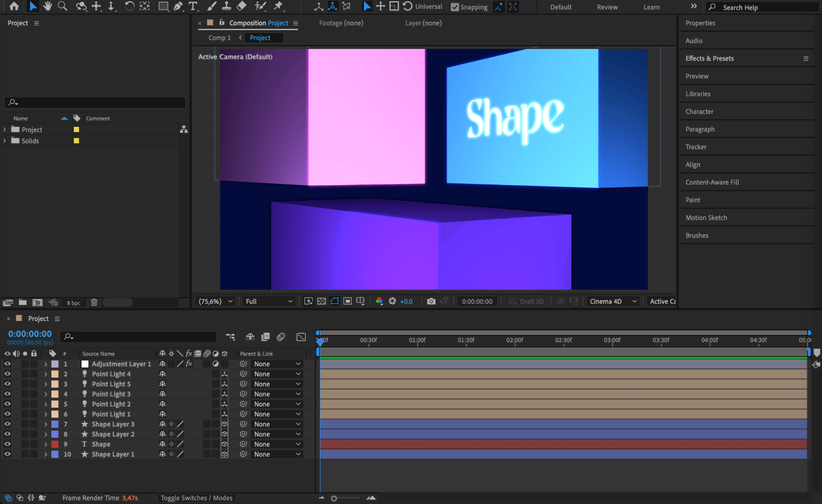822x504 pixels.
Task: Toggle the Snapping checkbox
Action: click(x=455, y=7)
